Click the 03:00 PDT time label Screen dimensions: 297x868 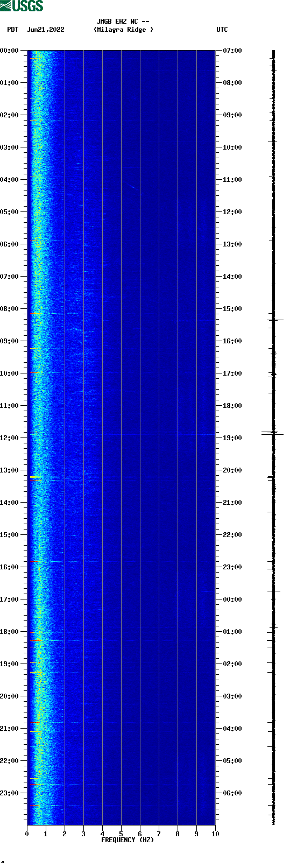pyautogui.click(x=9, y=147)
